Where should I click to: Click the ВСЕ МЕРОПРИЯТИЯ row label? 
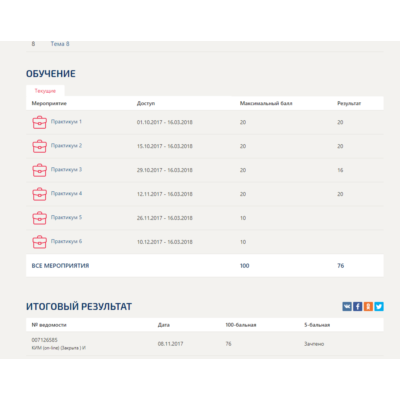(60, 266)
